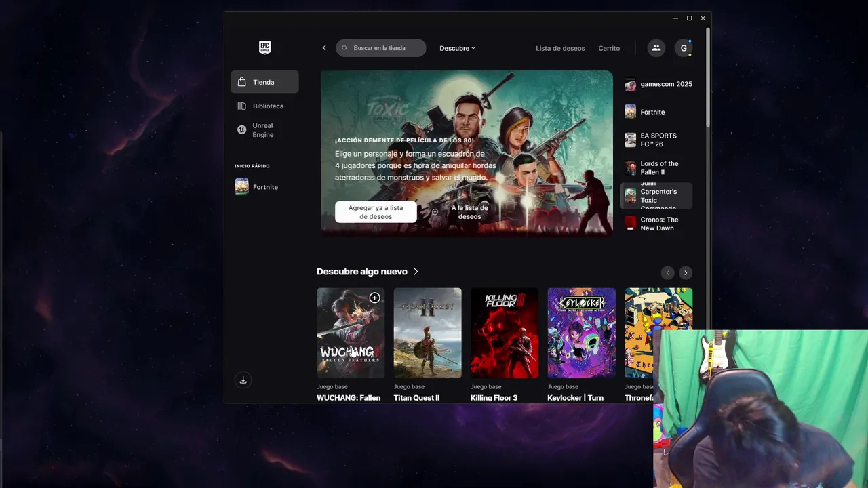Screen dimensions: 868x488
Task: Add WUCHANG to wishlist plus icon
Action: [374, 298]
